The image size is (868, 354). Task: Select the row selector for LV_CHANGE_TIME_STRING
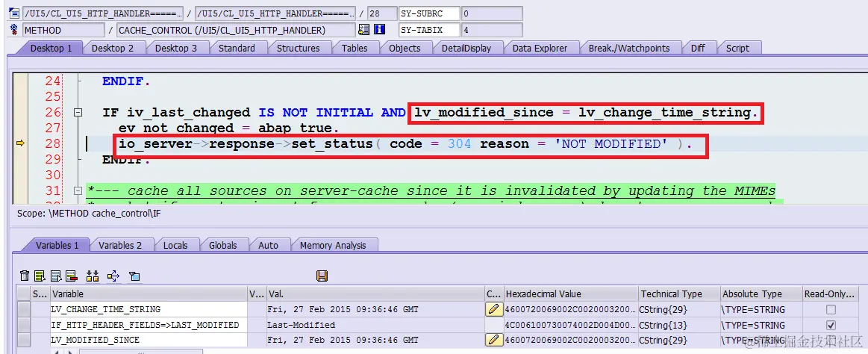[24, 309]
